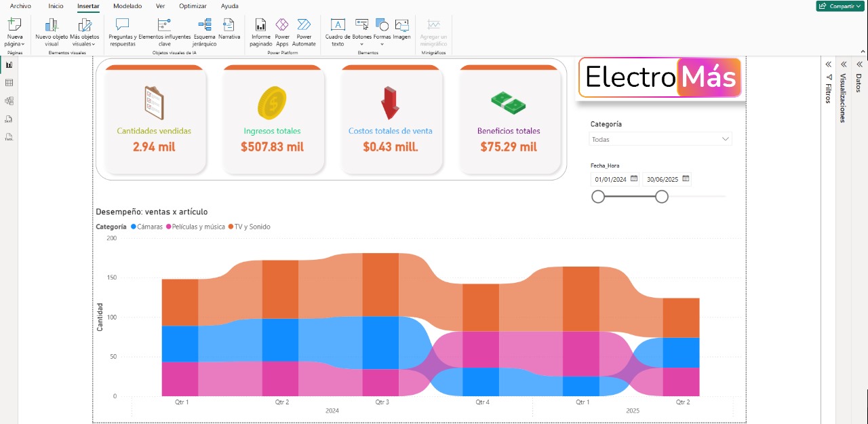Open the TMDL view icon in sidebar
868x424 pixels.
9,137
